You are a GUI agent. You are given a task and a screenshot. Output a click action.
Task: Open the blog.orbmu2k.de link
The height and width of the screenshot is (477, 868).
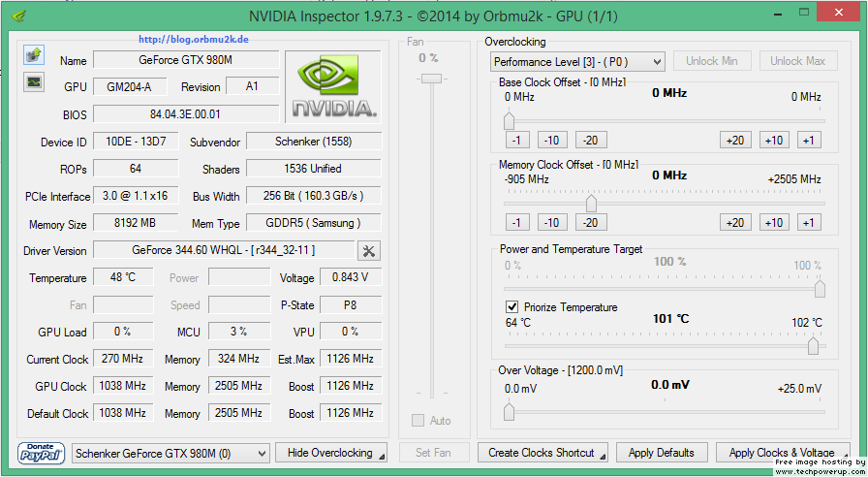[x=193, y=40]
